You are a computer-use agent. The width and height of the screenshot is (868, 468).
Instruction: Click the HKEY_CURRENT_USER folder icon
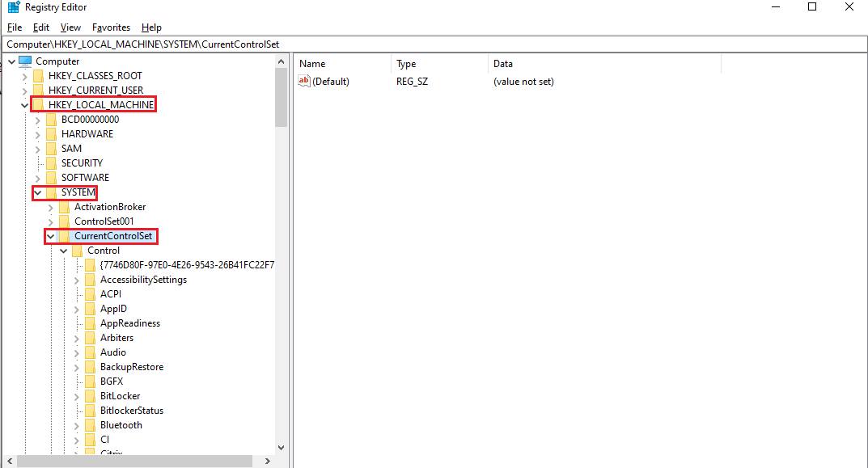coord(38,91)
